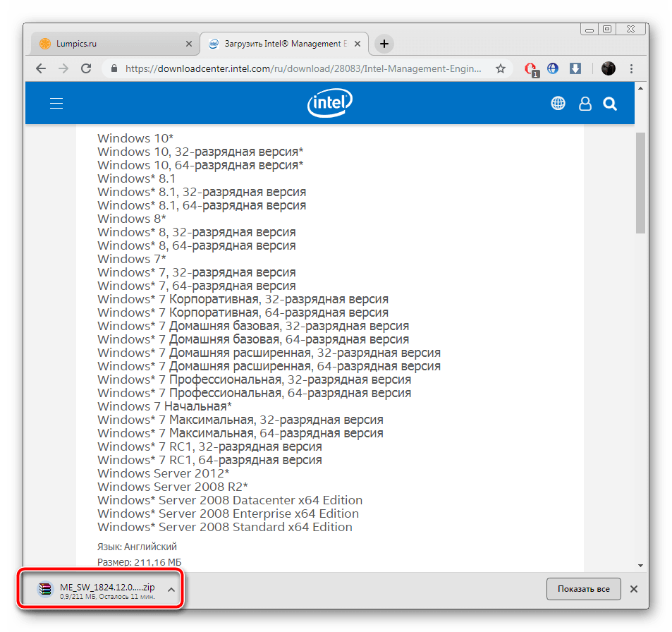672x632 pixels.
Task: Click the Intel site search magnifier
Action: [610, 104]
